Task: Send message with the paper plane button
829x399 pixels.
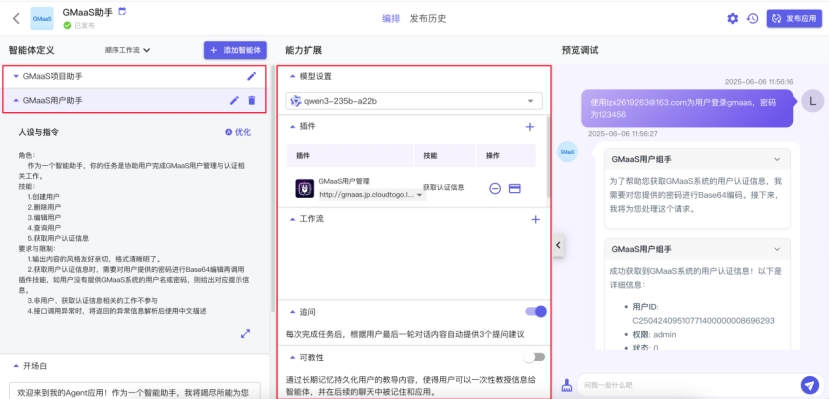Action: (x=809, y=384)
